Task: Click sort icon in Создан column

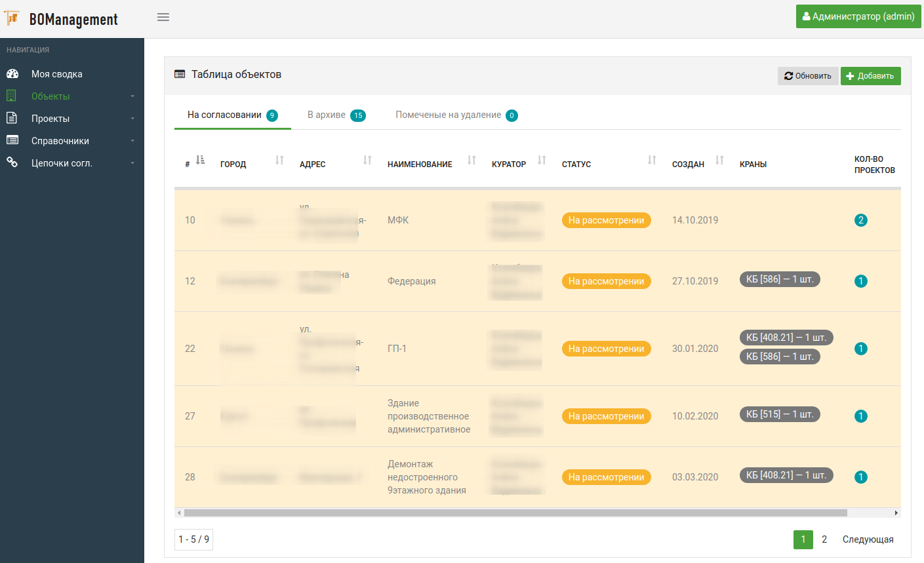Action: [x=719, y=160]
